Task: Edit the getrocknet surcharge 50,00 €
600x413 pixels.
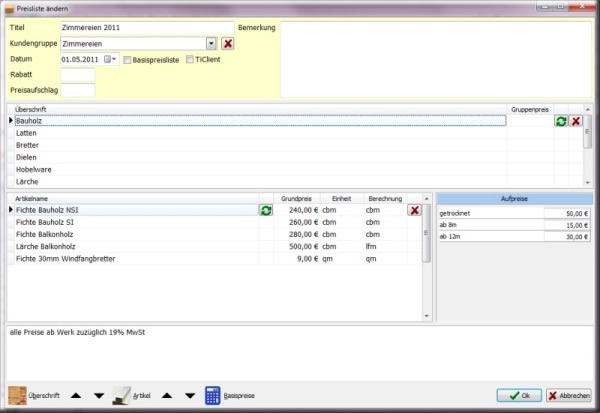Action: coord(567,214)
